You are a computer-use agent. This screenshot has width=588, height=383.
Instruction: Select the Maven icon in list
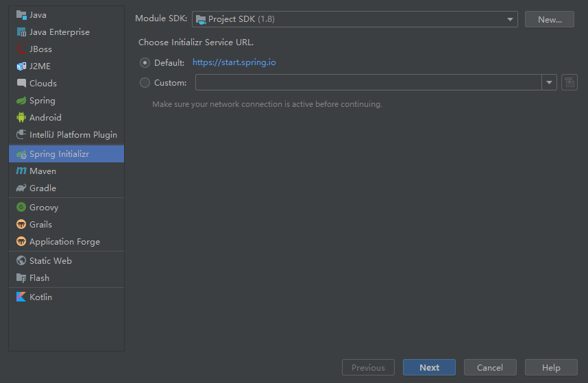tap(21, 171)
